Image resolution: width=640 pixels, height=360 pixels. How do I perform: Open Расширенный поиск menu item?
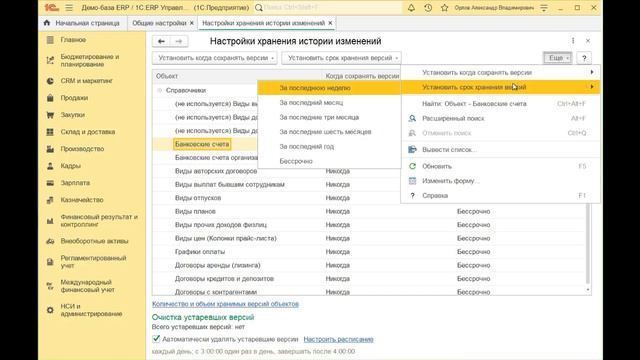pos(501,118)
